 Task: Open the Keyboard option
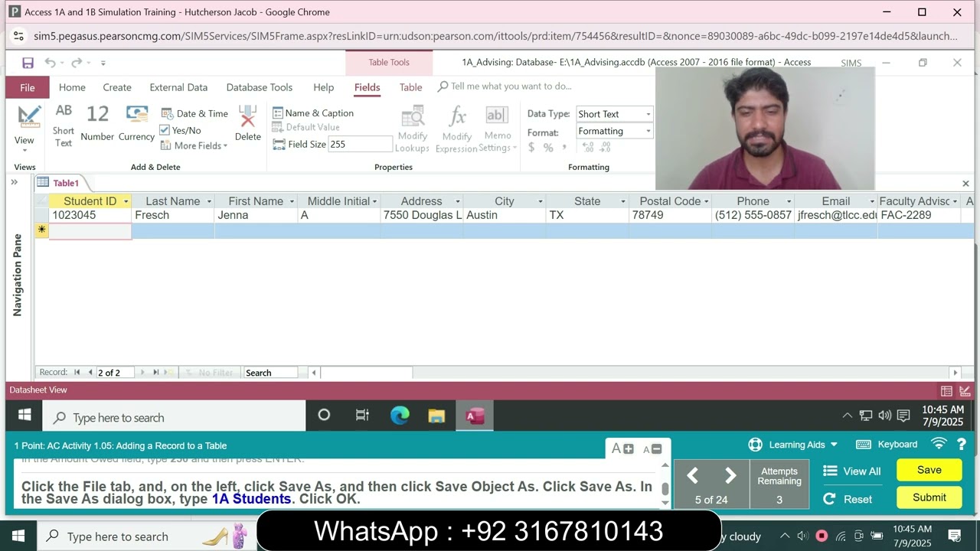tap(887, 445)
